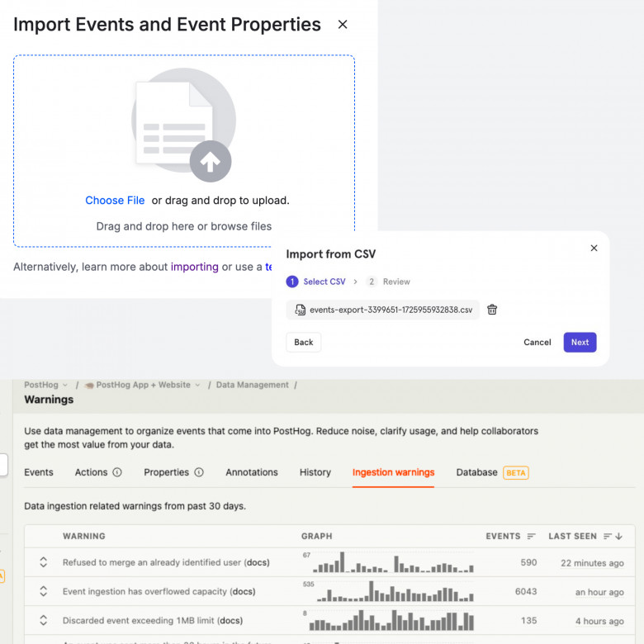Close Import Events and Event Properties panel
Viewport: 644px width, 644px height.
[343, 25]
